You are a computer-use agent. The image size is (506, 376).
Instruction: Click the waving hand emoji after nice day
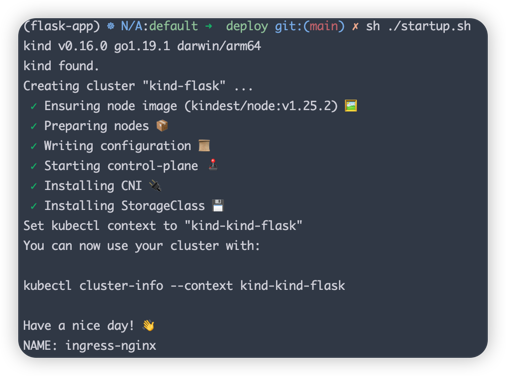[148, 325]
